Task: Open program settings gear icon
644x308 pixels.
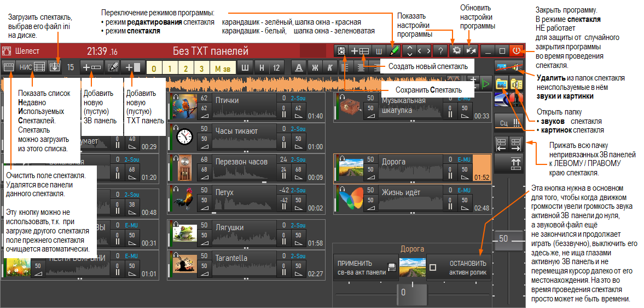Action: tap(456, 51)
